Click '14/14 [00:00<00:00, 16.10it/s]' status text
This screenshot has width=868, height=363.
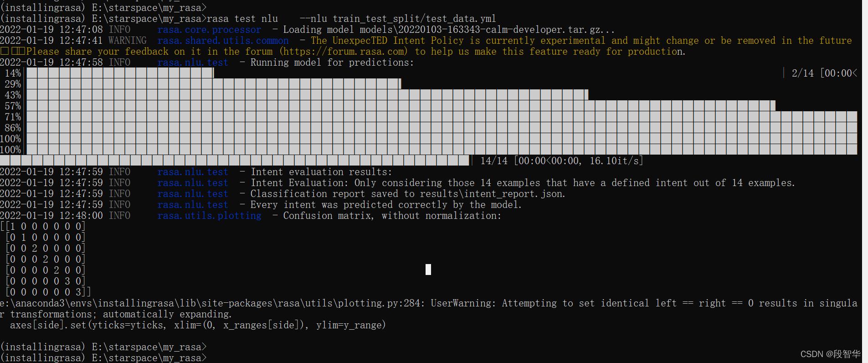562,161
